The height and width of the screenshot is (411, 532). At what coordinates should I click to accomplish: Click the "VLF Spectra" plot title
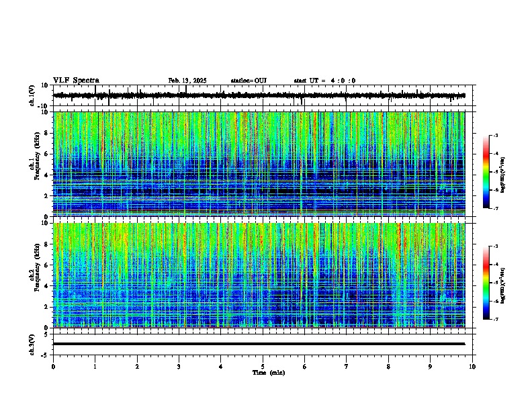click(x=76, y=81)
